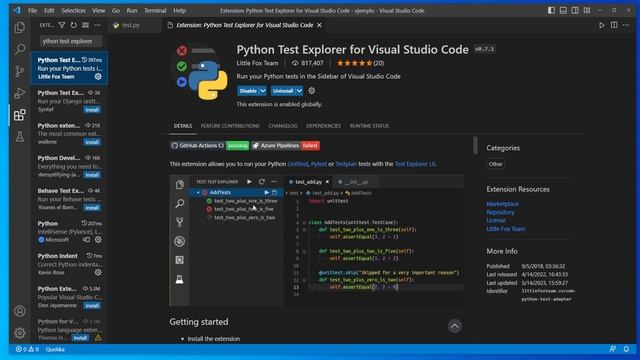Follow the Testplan link in the description
The height and width of the screenshot is (360, 640).
tap(346, 164)
